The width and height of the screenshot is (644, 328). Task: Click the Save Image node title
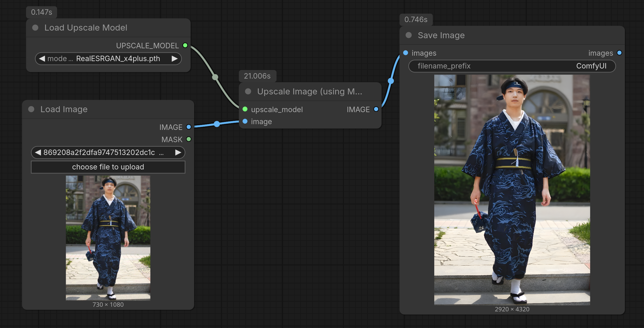pyautogui.click(x=441, y=35)
